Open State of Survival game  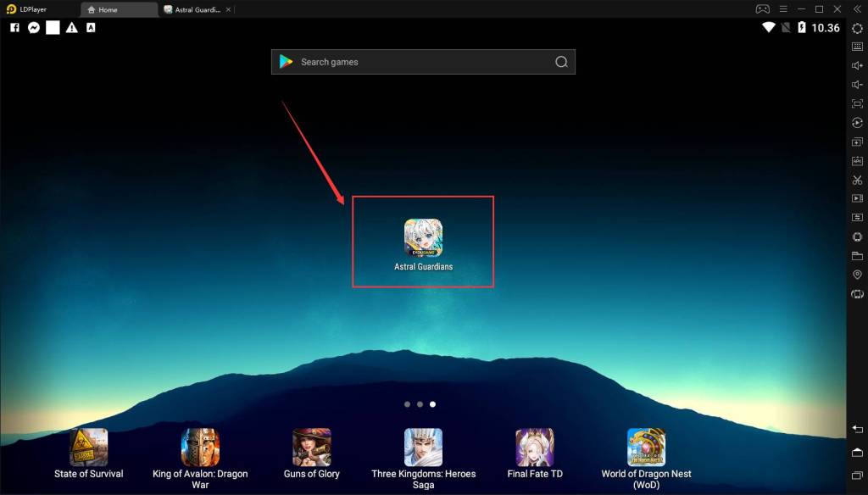tap(89, 448)
